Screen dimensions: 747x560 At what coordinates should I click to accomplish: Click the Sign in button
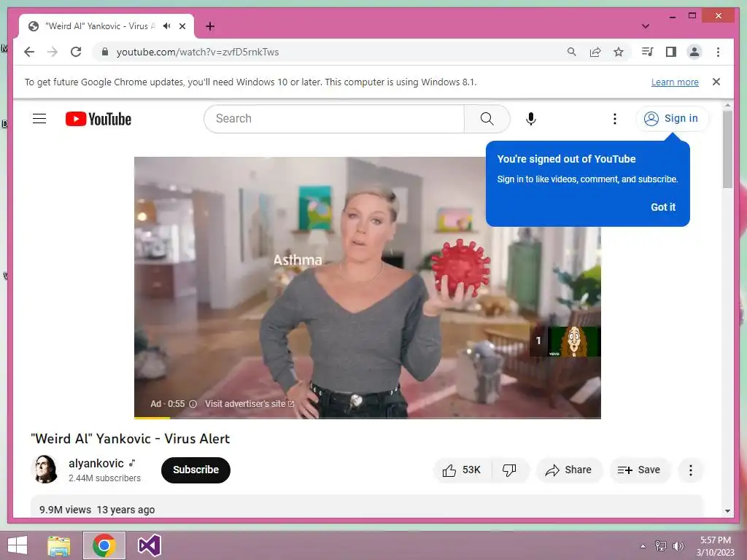click(x=672, y=119)
